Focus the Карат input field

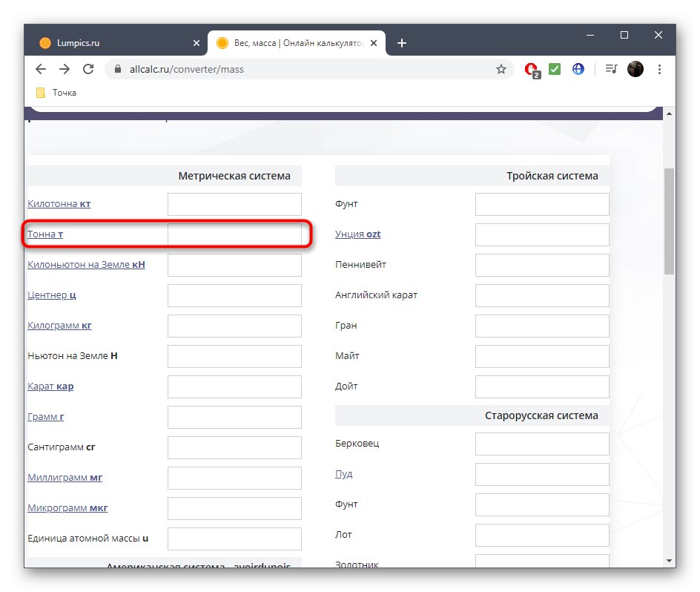[234, 387]
